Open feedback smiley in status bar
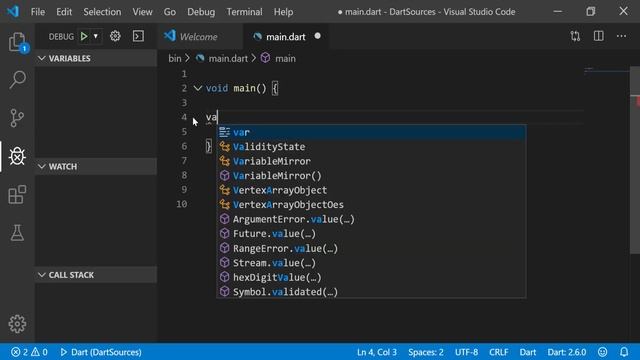 [602, 352]
